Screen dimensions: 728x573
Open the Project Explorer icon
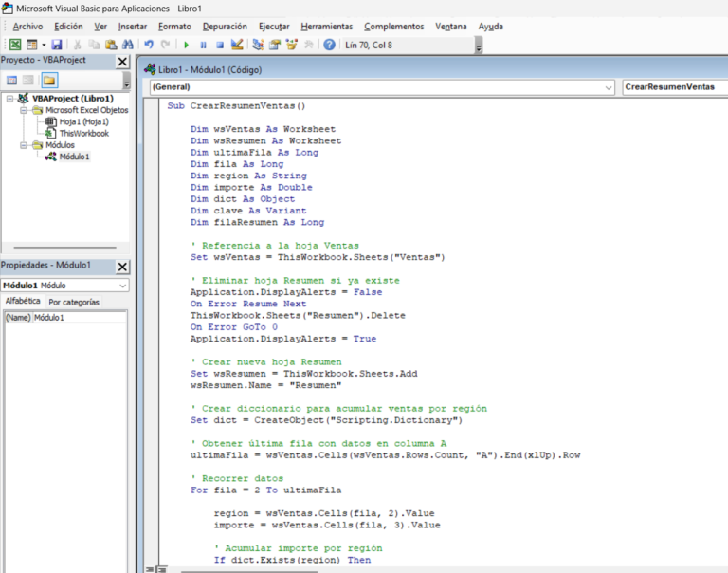click(258, 45)
